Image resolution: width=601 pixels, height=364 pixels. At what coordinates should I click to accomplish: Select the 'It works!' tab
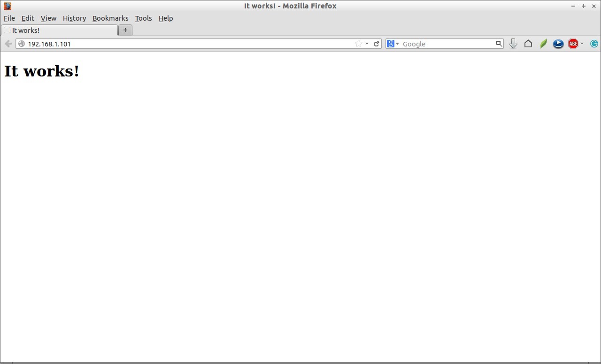coord(59,30)
